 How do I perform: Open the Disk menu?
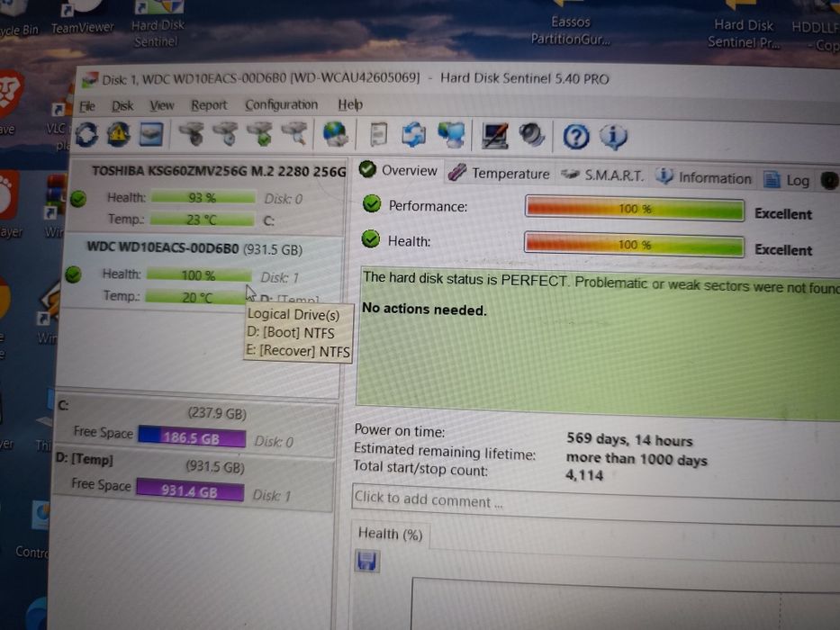[x=122, y=106]
